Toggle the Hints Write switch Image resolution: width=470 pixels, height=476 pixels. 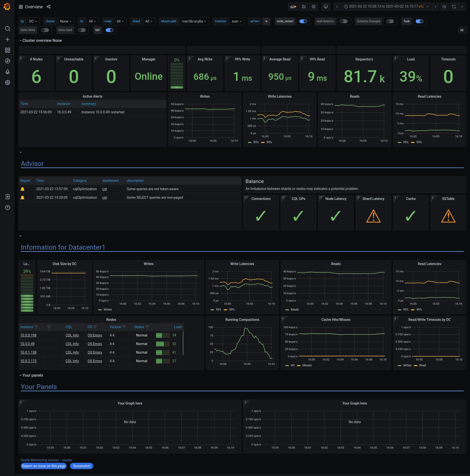point(45,30)
